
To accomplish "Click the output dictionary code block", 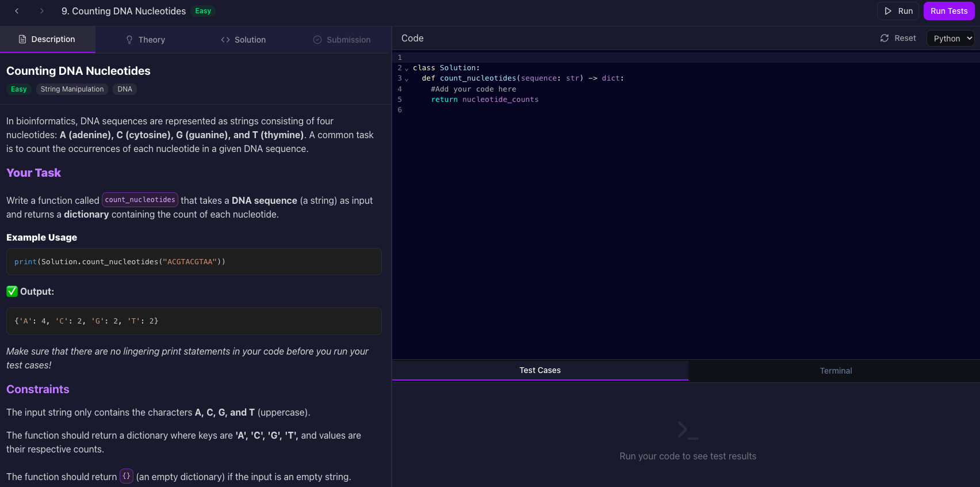I will coord(194,321).
